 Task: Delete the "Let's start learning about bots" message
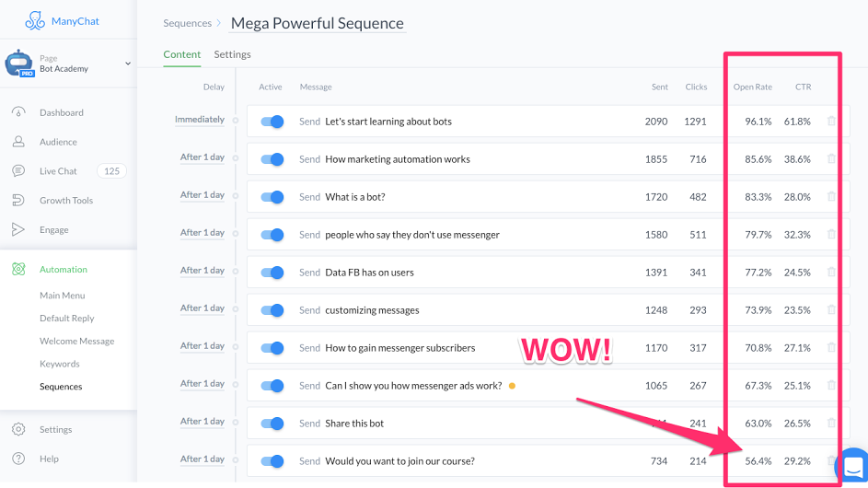(x=831, y=122)
